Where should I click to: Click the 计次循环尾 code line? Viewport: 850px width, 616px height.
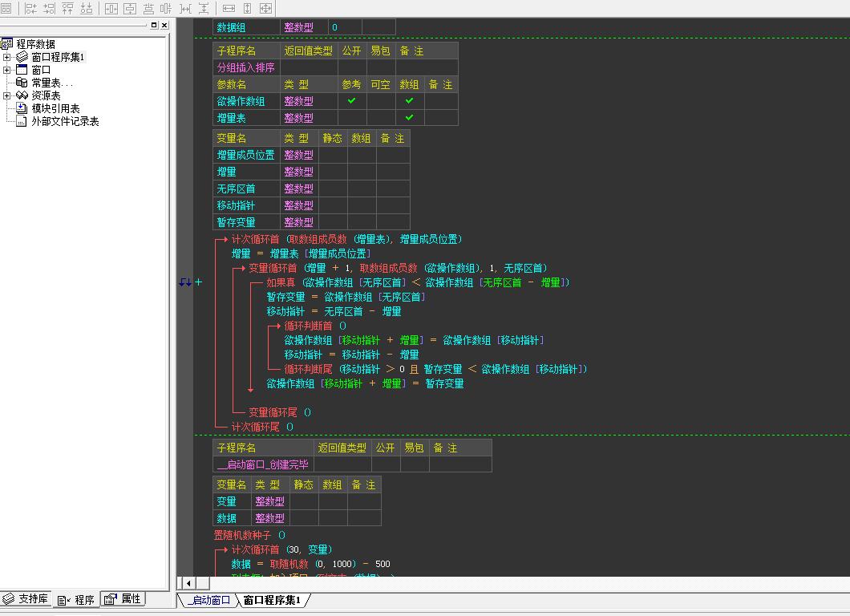pos(262,427)
